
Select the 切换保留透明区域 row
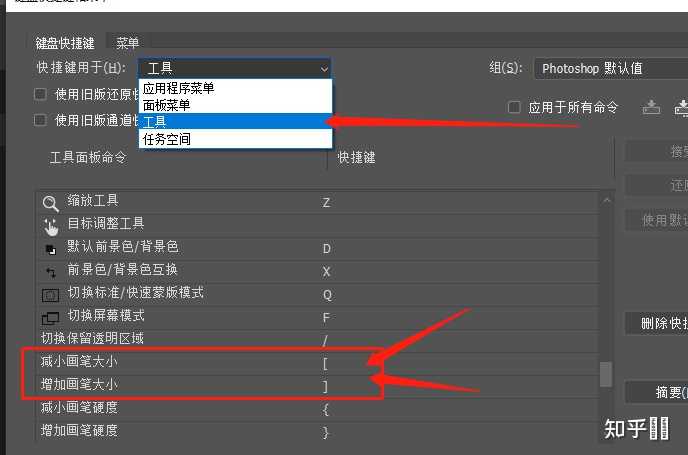point(318,340)
